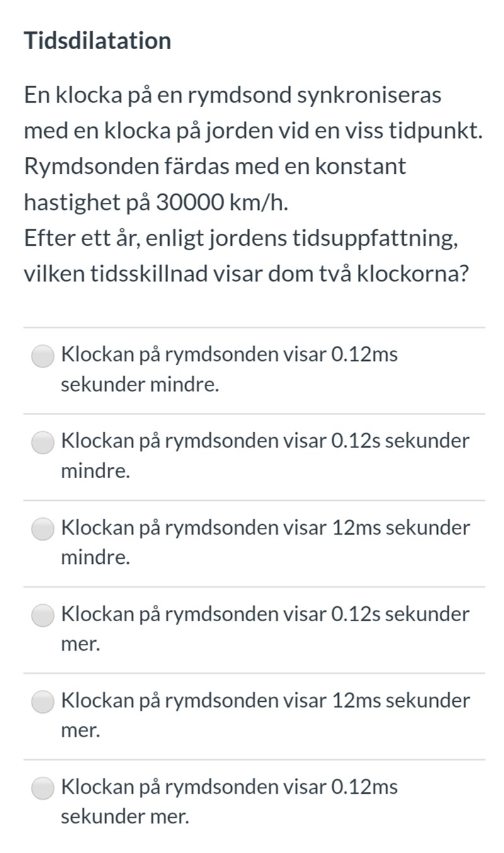Choose radio button for 12ms sekunder mer

tap(43, 701)
